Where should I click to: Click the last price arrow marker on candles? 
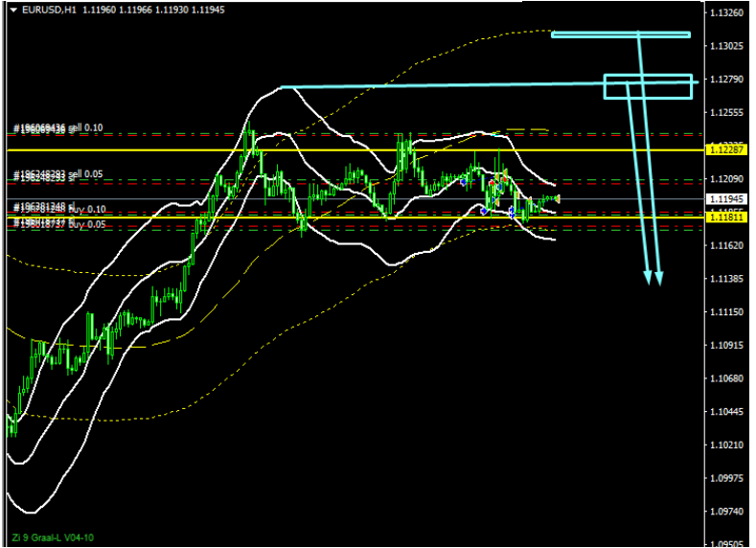click(557, 198)
